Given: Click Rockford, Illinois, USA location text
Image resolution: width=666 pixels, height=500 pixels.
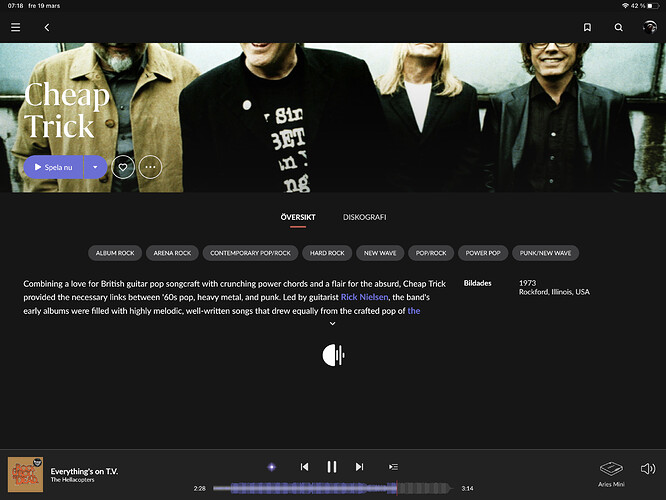Looking at the screenshot, I should pyautogui.click(x=554, y=292).
